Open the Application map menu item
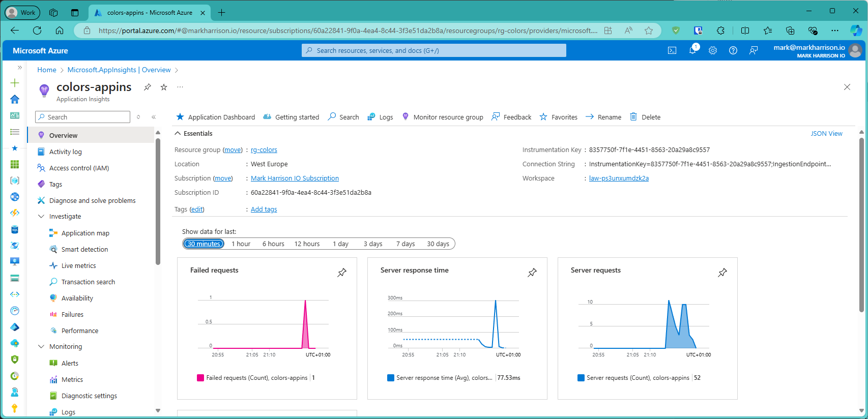Screen dimensions: 868x419 (x=85, y=233)
